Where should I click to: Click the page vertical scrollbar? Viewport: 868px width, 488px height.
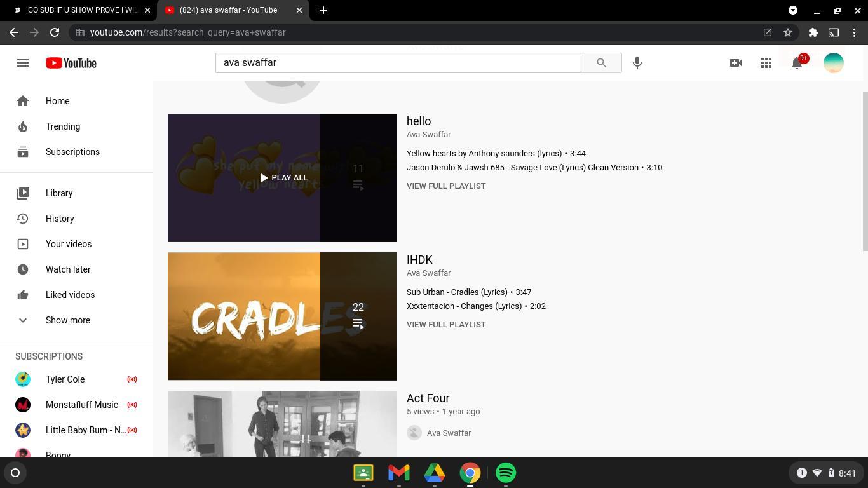[865, 170]
